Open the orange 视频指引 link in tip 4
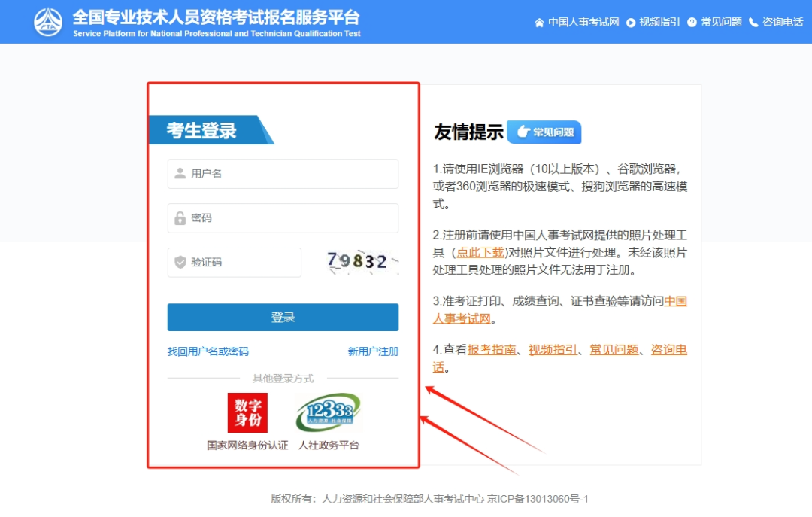Viewport: 812px width, 517px height. [x=553, y=350]
